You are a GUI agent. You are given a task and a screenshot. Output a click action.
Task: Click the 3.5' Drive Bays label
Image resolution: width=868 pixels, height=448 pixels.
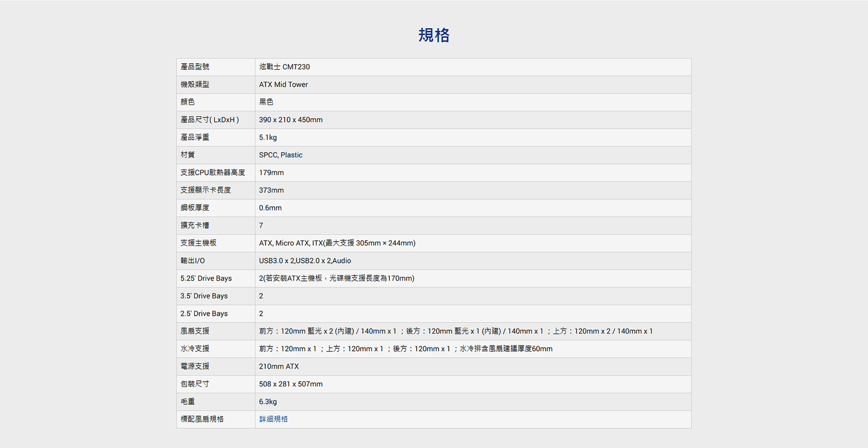point(204,296)
